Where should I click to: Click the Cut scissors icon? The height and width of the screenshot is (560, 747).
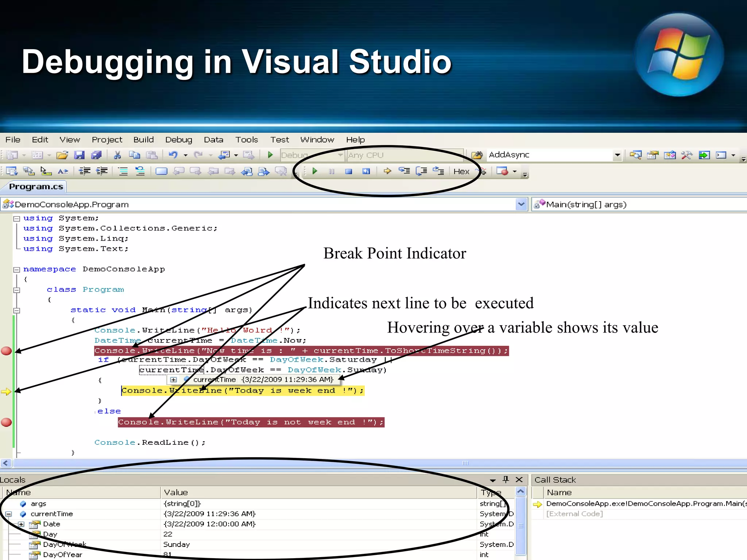coord(117,155)
